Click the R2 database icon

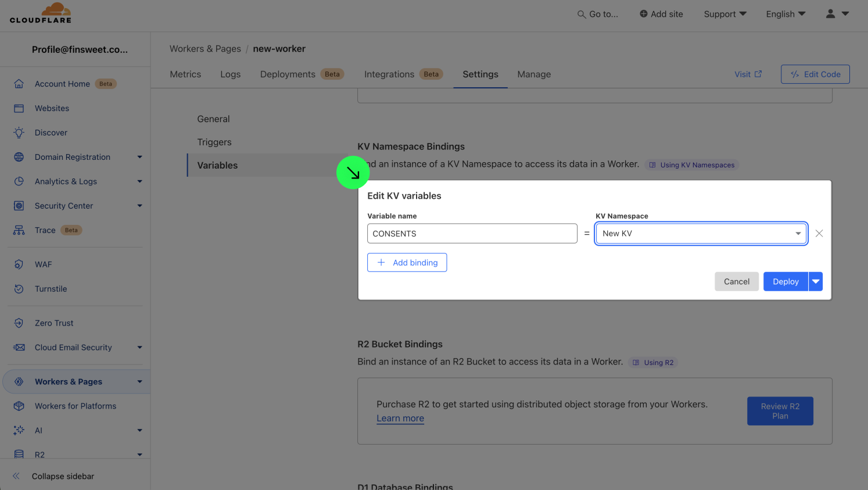coord(19,454)
